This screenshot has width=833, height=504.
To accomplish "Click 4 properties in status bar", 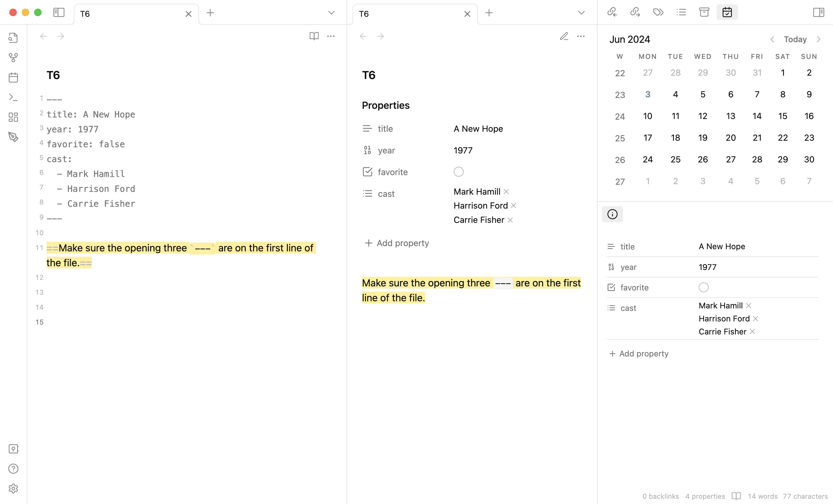I will (x=705, y=496).
